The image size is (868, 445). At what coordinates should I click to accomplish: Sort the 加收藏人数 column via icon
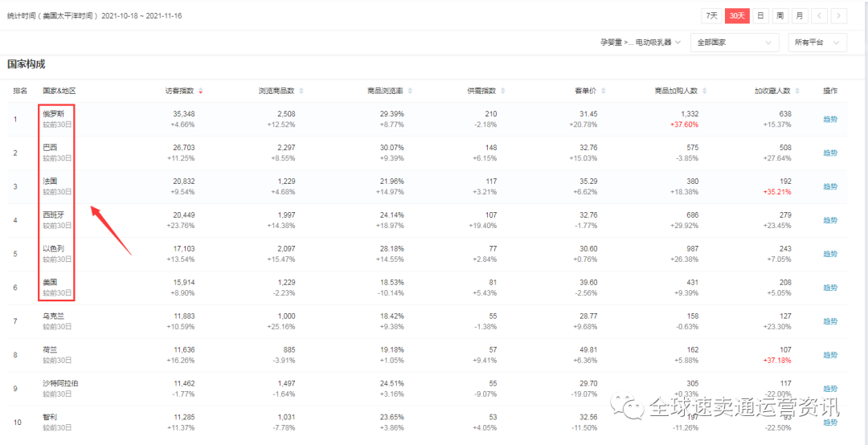point(797,91)
